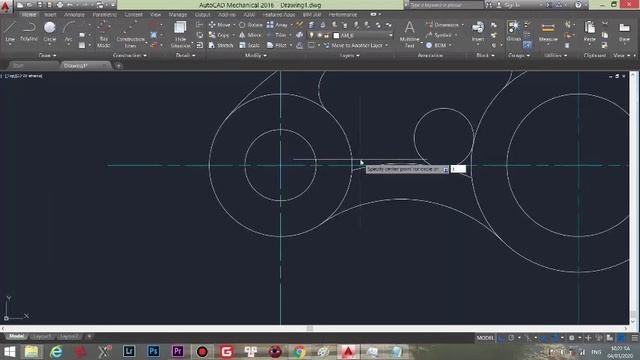Switch to the Parametric ribbon tab
The height and width of the screenshot is (360, 640).
click(104, 15)
